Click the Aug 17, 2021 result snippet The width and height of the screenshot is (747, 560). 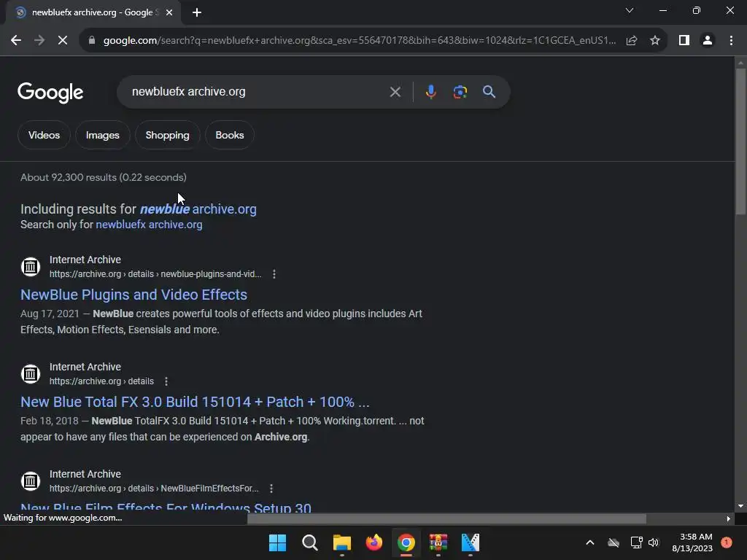click(x=221, y=322)
